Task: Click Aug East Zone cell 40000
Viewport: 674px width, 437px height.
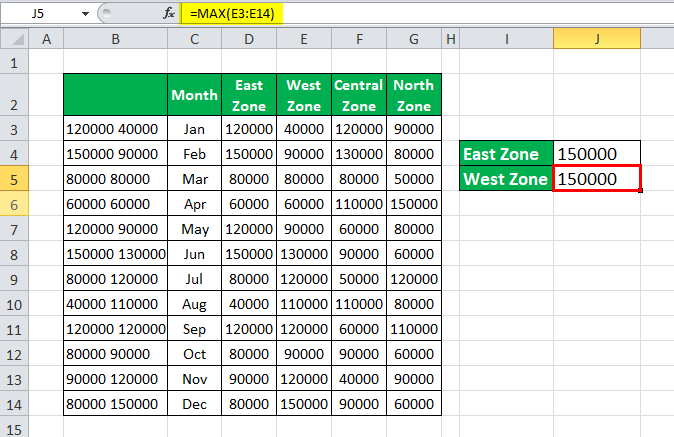Action: coord(249,304)
